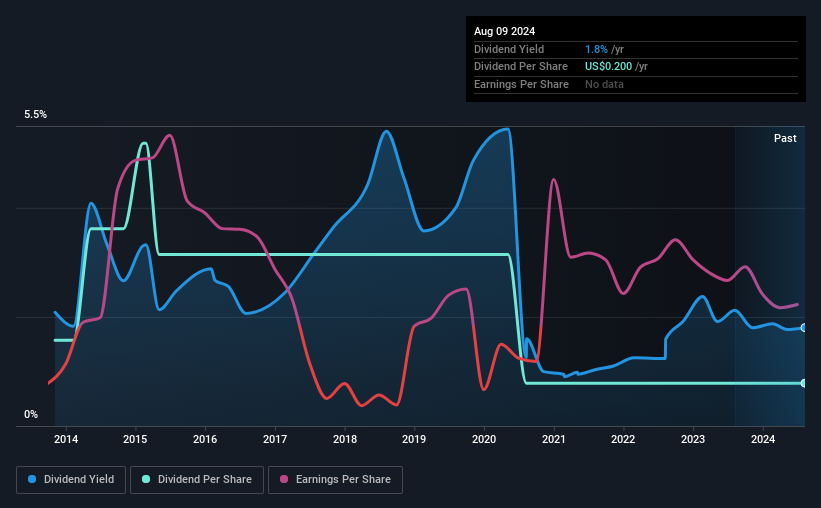The width and height of the screenshot is (821, 508).
Task: Click the US$0.200 dividend per share value
Action: (x=608, y=67)
